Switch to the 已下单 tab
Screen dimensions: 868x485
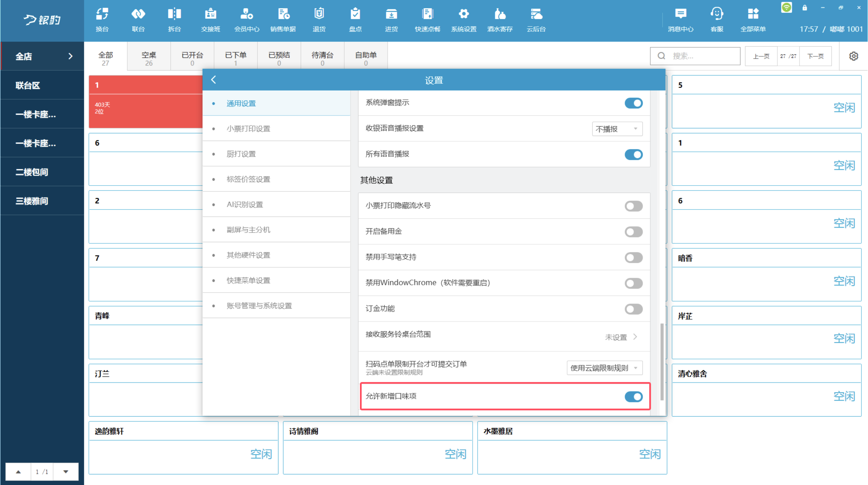click(236, 58)
